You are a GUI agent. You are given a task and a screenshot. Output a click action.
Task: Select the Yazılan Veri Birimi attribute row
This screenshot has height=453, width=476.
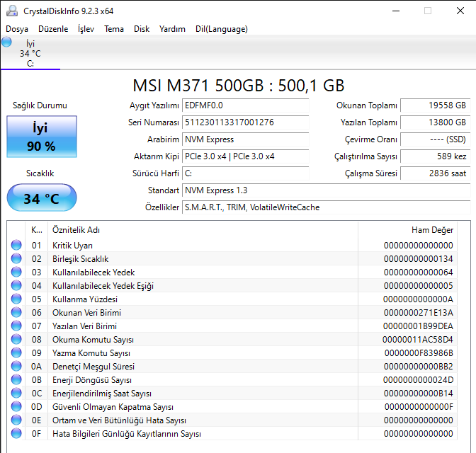click(x=212, y=326)
